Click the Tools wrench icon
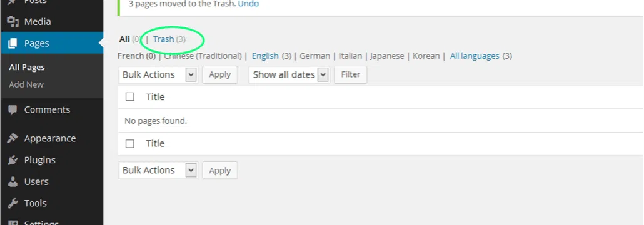 pos(13,203)
